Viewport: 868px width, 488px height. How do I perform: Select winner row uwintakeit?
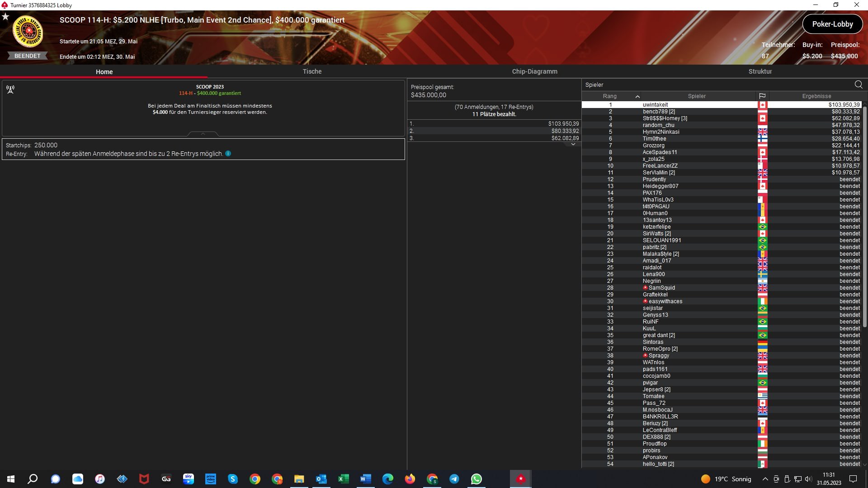(x=722, y=104)
